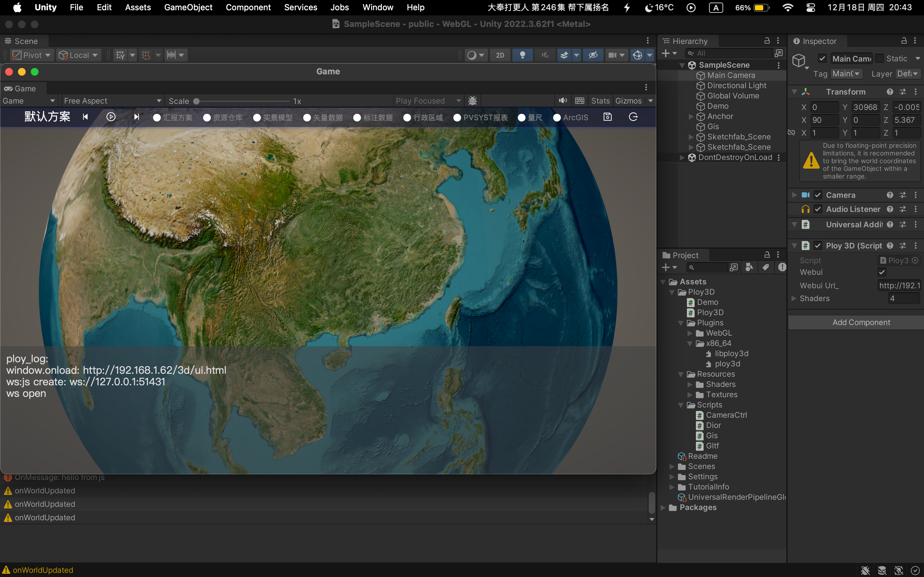Image resolution: width=924 pixels, height=577 pixels.
Task: Open Transform component help icon
Action: [x=890, y=92]
